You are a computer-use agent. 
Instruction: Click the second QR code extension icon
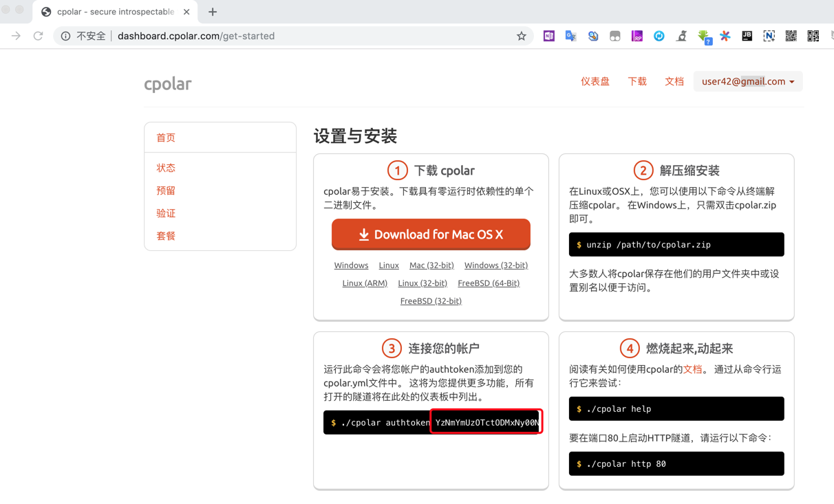pos(813,36)
